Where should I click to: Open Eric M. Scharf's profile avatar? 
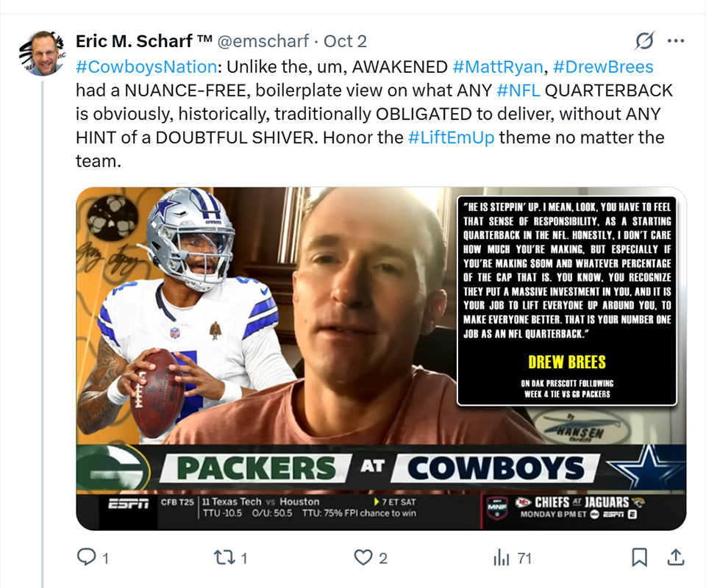(41, 53)
